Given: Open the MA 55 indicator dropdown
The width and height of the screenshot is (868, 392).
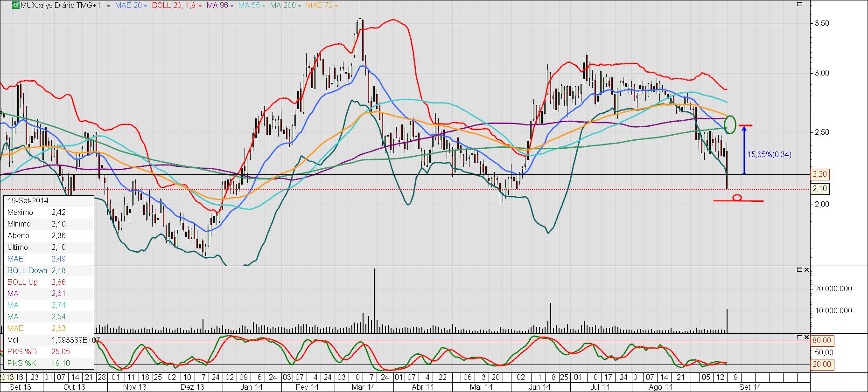Looking at the screenshot, I should click(264, 6).
